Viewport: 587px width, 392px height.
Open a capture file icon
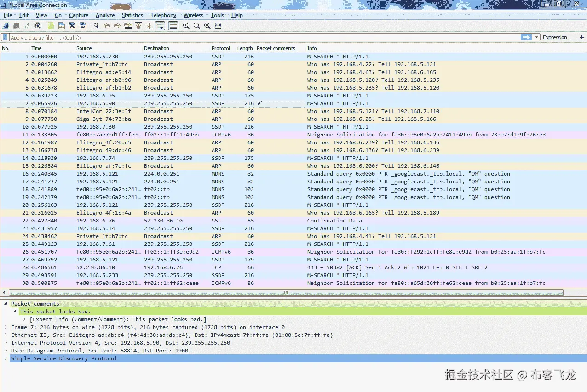pos(51,26)
